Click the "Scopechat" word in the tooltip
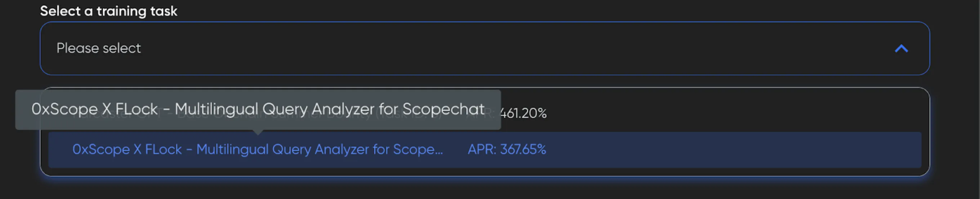The height and width of the screenshot is (199, 980). (443, 109)
